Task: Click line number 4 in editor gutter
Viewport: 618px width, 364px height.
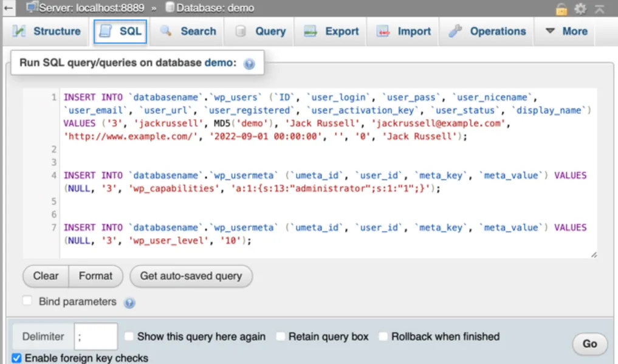Action: pyautogui.click(x=53, y=175)
